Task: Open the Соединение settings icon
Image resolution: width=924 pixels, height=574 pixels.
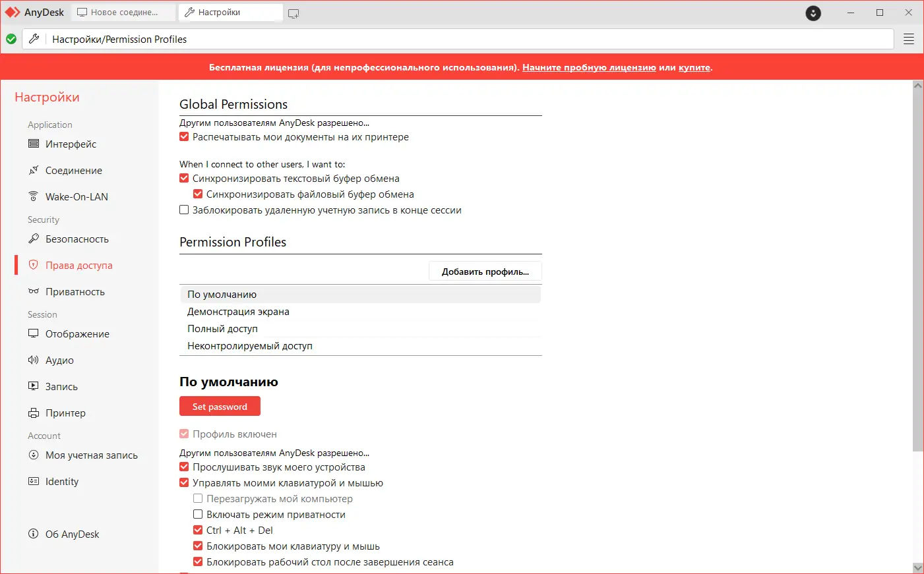Action: coord(34,170)
